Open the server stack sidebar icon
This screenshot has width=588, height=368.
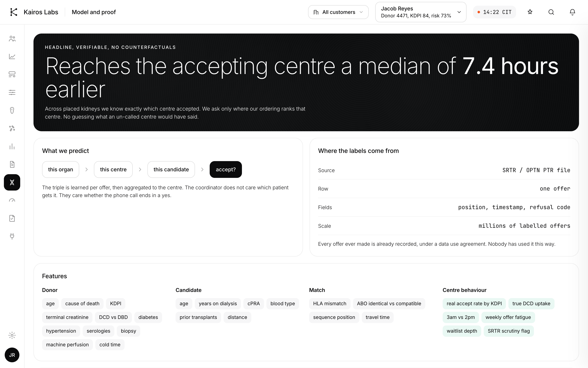[x=12, y=74]
